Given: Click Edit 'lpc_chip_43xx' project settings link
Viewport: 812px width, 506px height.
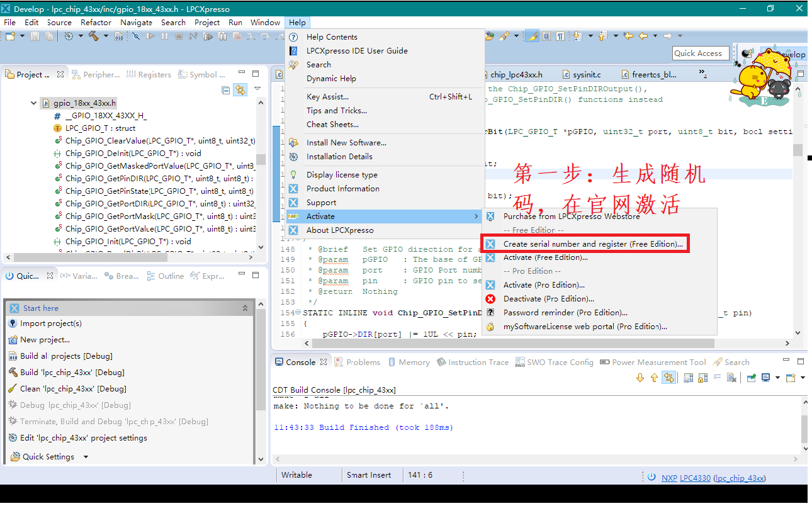Looking at the screenshot, I should [x=77, y=438].
